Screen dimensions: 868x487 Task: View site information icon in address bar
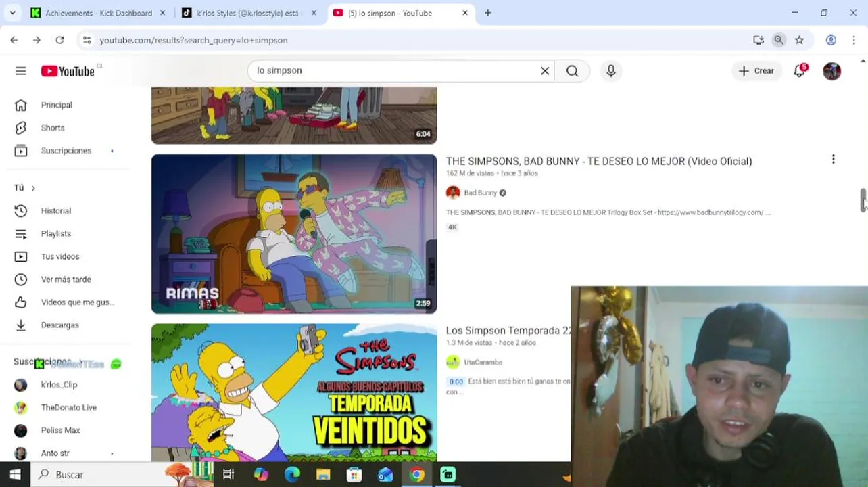pyautogui.click(x=87, y=40)
